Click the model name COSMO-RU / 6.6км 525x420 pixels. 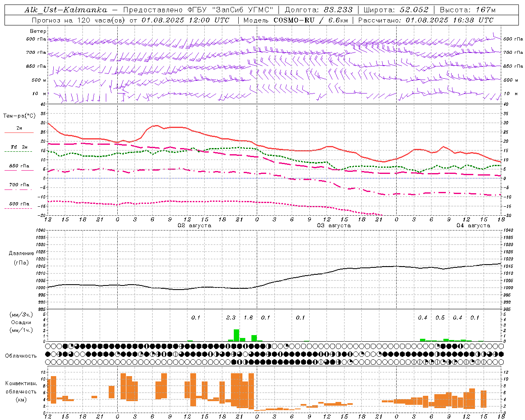[311, 20]
